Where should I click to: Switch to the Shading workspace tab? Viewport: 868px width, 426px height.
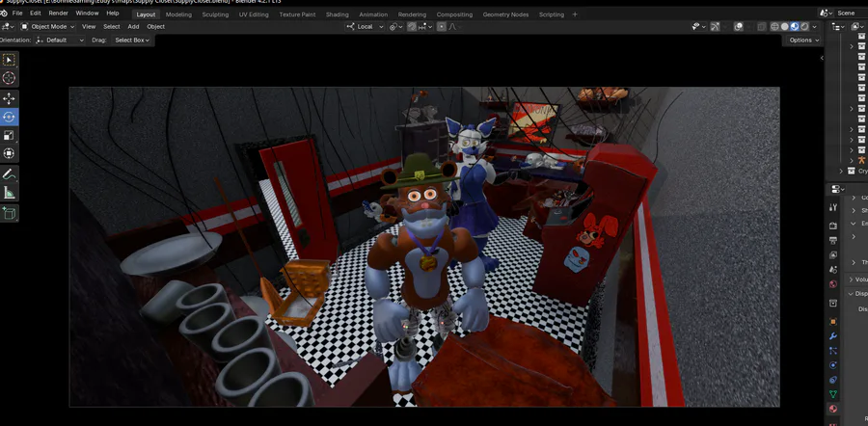(x=338, y=14)
